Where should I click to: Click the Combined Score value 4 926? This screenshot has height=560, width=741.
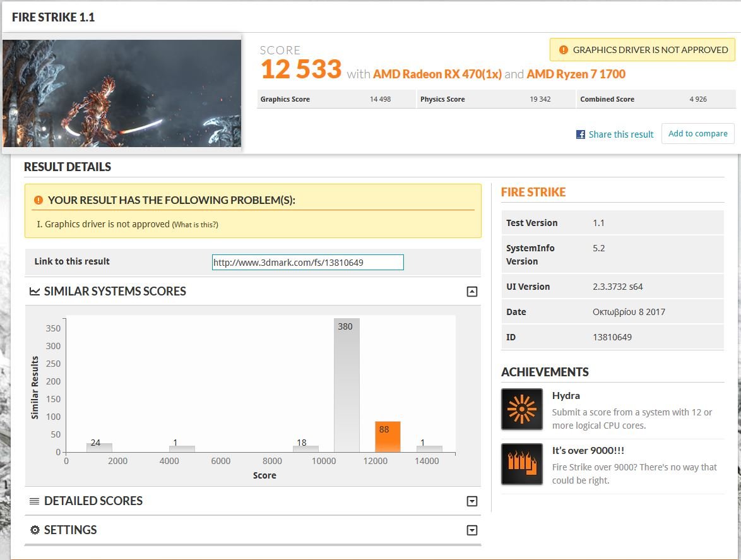tap(698, 99)
